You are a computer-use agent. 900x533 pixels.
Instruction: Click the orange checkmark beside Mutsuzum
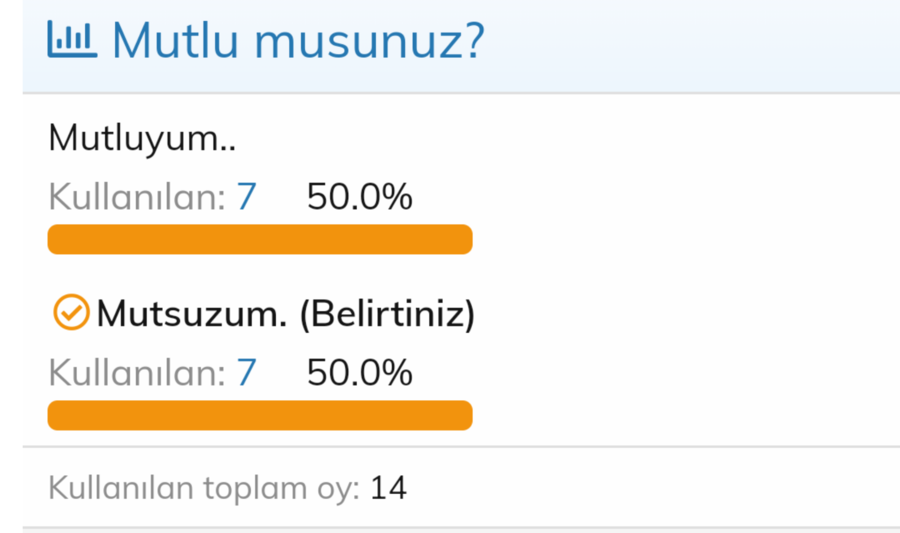71,313
